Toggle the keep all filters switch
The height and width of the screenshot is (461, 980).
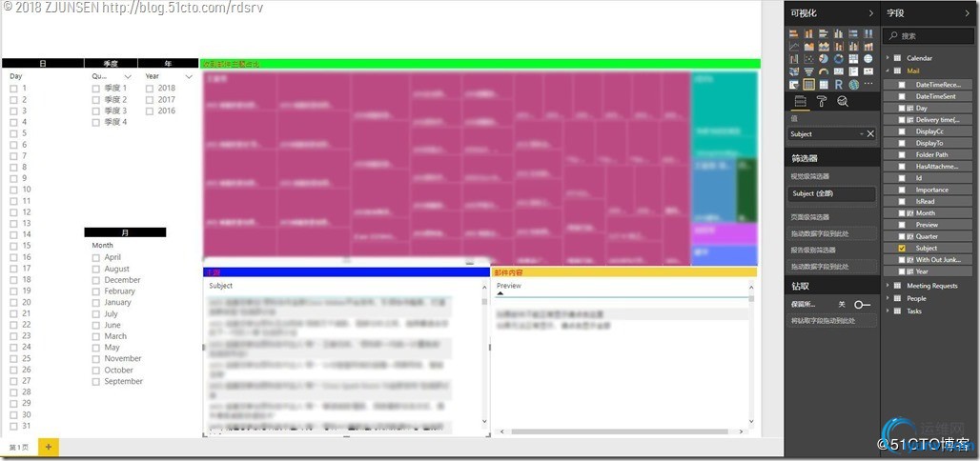click(862, 304)
